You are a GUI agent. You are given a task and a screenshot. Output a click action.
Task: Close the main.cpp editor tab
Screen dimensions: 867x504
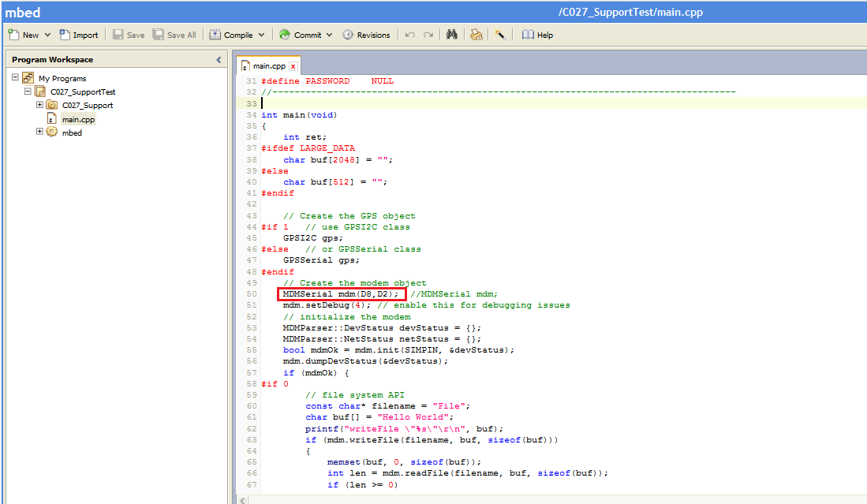coord(293,66)
